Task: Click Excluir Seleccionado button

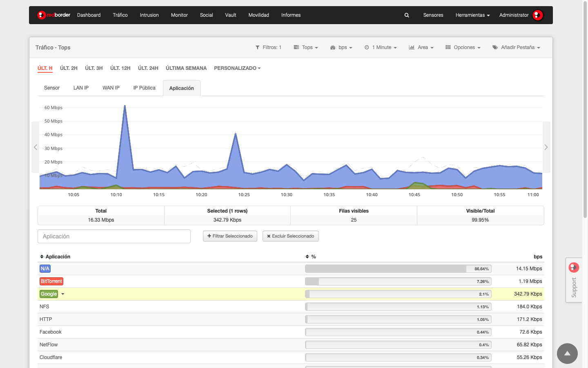Action: pyautogui.click(x=290, y=236)
